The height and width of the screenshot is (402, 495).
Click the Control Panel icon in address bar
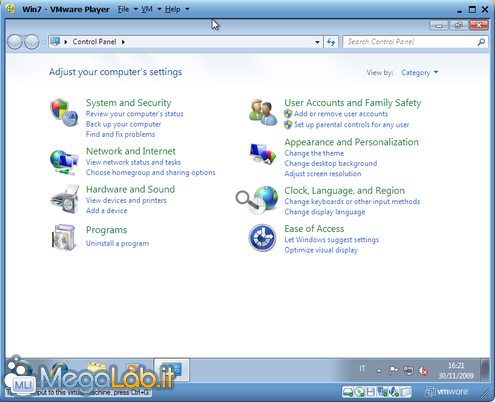point(55,42)
